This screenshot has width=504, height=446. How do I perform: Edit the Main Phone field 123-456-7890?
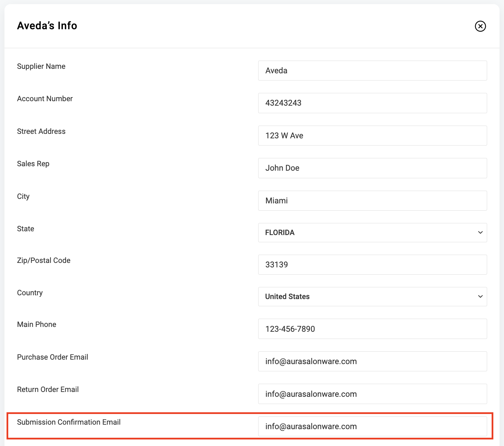coord(372,329)
